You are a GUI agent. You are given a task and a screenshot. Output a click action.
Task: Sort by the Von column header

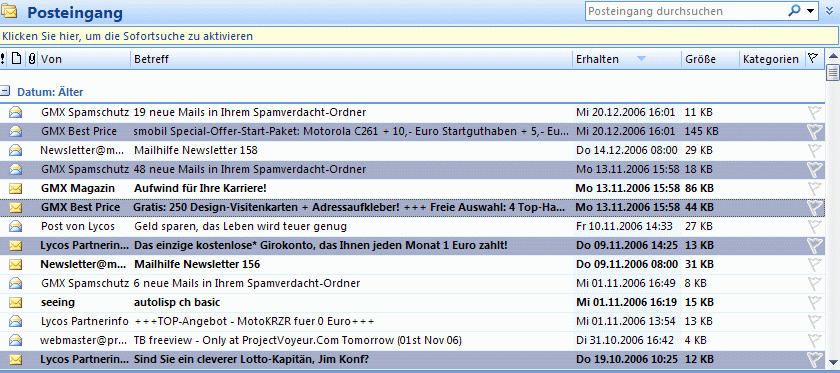pyautogui.click(x=85, y=59)
